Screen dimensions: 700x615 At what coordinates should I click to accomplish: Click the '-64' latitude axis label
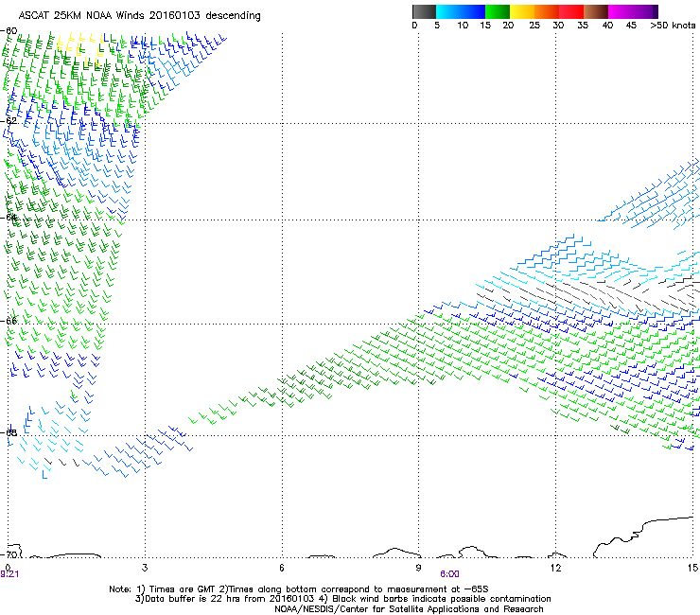(x=9, y=218)
